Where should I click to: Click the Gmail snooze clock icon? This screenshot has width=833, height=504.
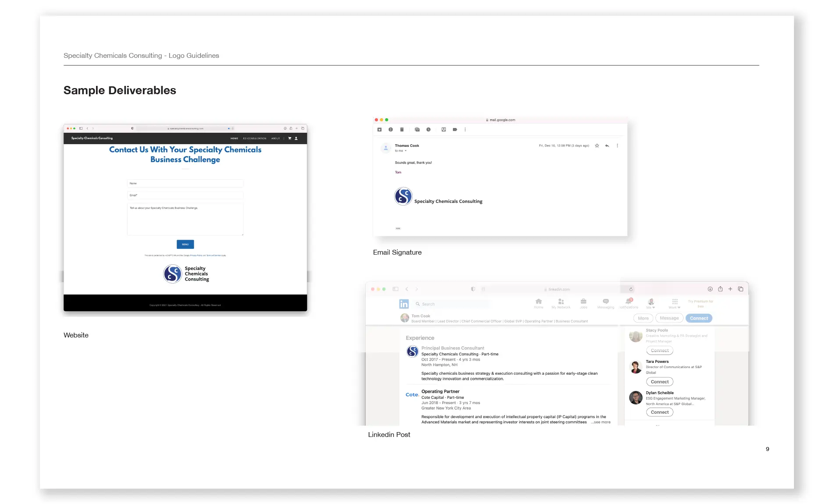pyautogui.click(x=428, y=130)
